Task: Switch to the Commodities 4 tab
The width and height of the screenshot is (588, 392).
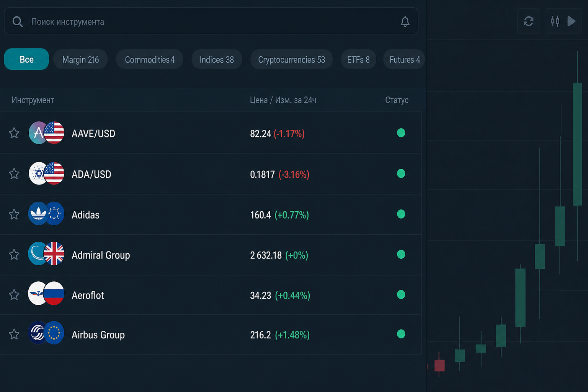Action: [x=150, y=59]
